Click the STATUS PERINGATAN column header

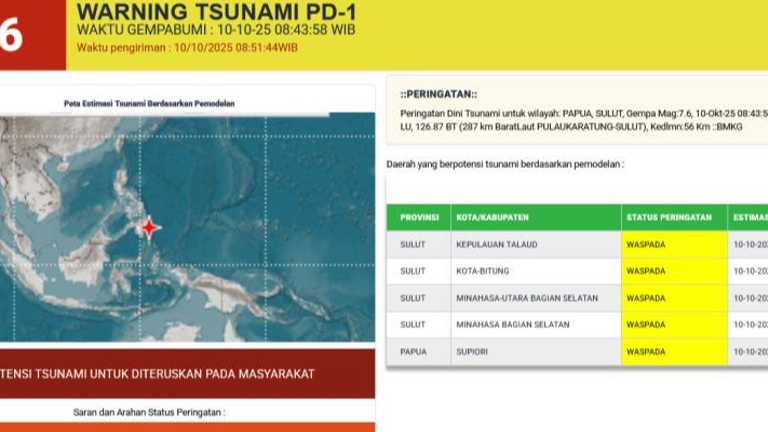click(x=669, y=217)
